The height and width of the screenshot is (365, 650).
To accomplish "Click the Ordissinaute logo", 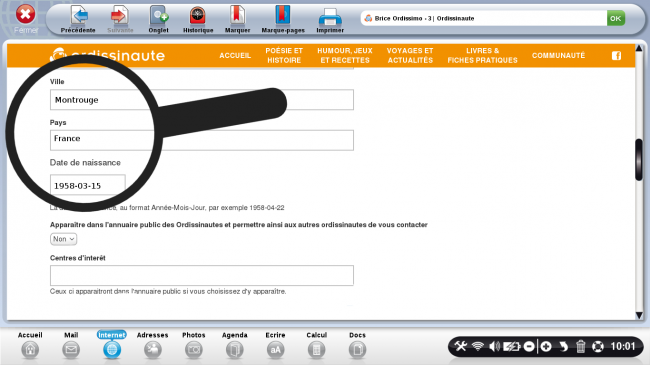I will point(108,55).
